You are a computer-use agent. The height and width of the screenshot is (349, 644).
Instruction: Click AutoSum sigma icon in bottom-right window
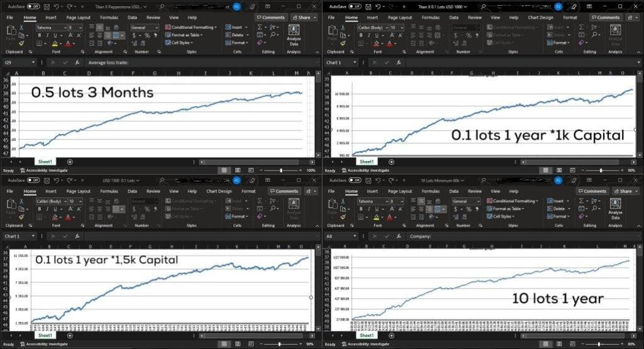[581, 202]
